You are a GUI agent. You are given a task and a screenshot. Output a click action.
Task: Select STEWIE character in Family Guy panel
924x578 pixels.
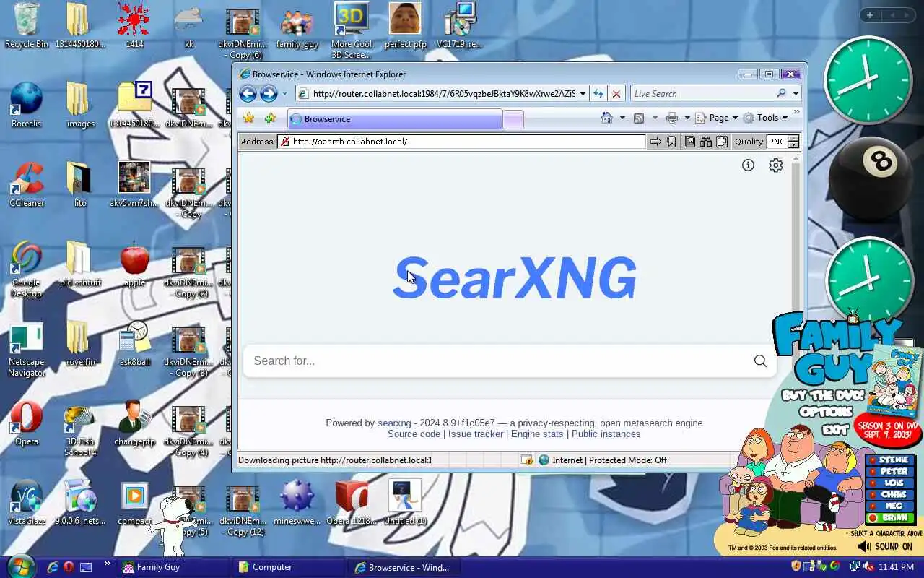(891, 460)
